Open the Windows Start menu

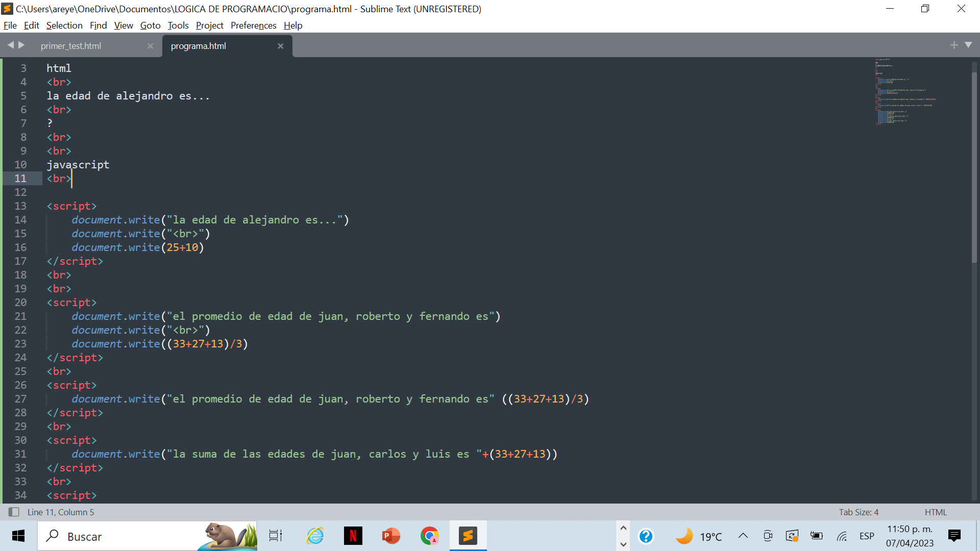pos(18,536)
